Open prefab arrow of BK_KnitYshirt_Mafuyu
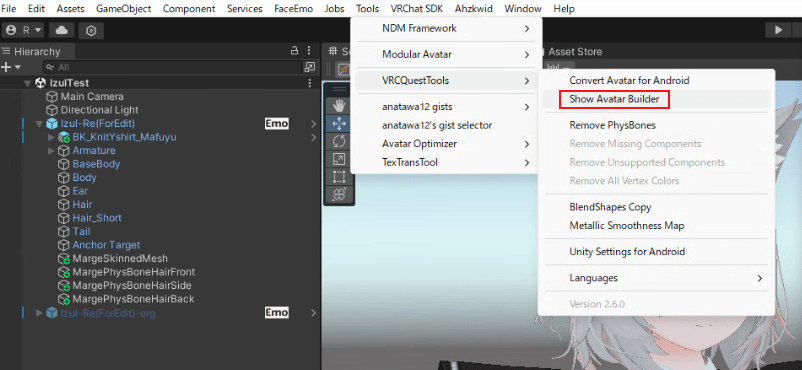The width and height of the screenshot is (802, 370). 314,137
